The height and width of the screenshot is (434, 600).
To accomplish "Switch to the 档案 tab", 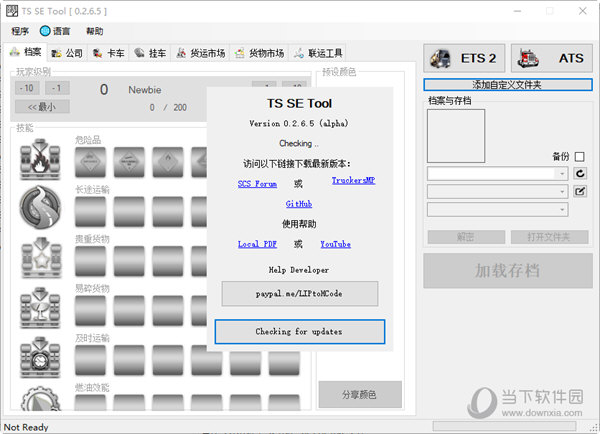I will point(26,52).
